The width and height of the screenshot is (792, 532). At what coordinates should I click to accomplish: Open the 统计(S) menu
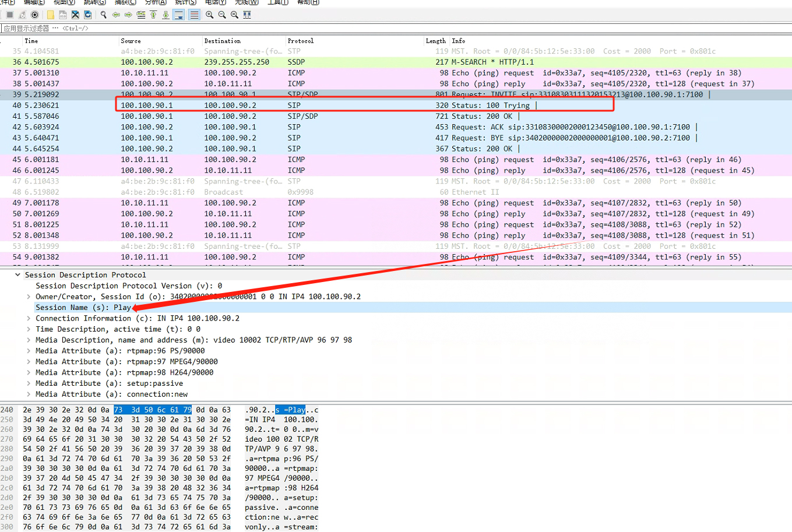(x=185, y=2)
